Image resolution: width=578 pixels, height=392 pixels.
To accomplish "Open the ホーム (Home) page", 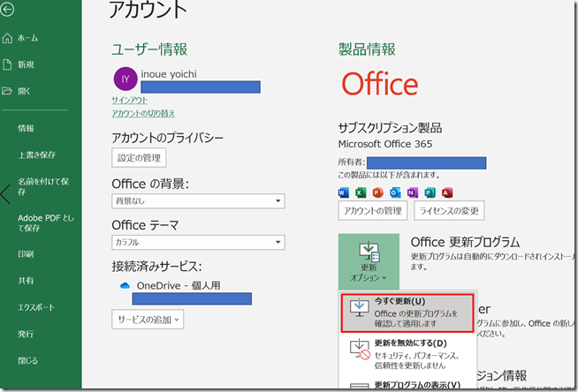I will (x=27, y=38).
